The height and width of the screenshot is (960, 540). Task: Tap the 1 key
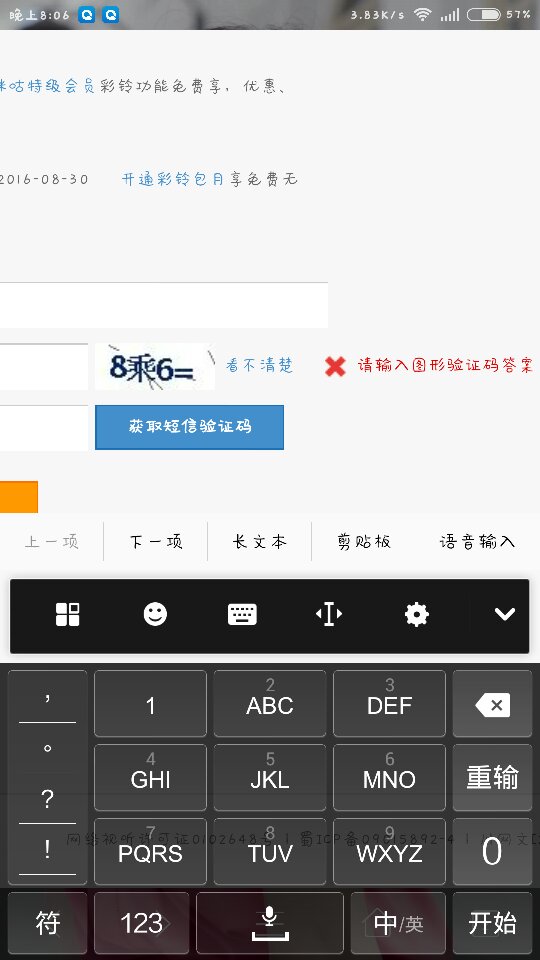[151, 704]
